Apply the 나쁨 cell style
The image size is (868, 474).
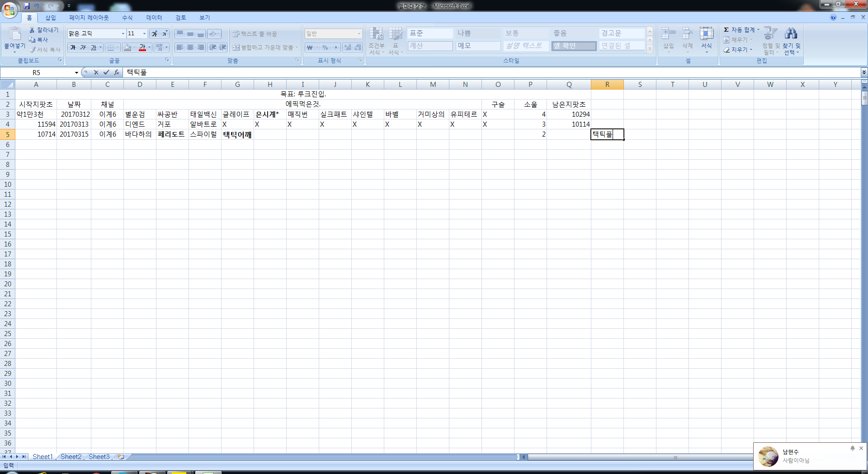click(x=478, y=33)
